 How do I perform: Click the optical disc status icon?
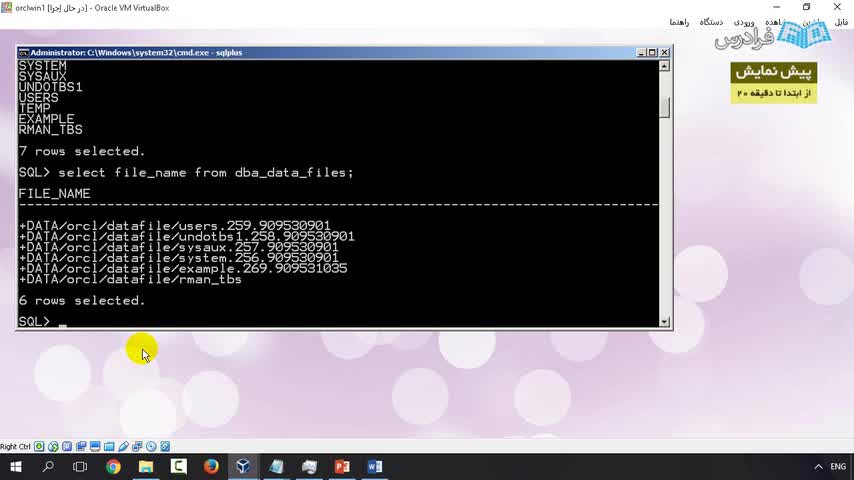(151, 446)
